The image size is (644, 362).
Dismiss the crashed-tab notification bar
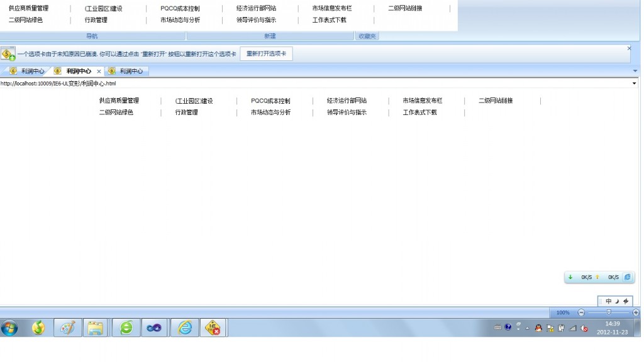[629, 48]
